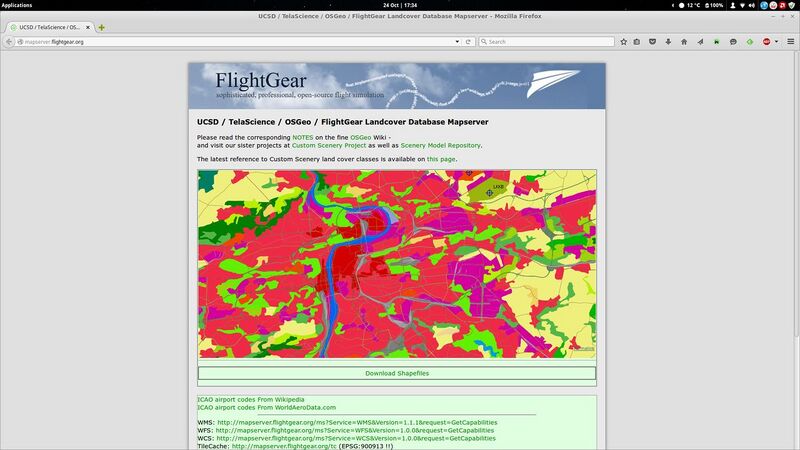Open the user account panel icon
The width and height of the screenshot is (800, 450).
[733, 5]
